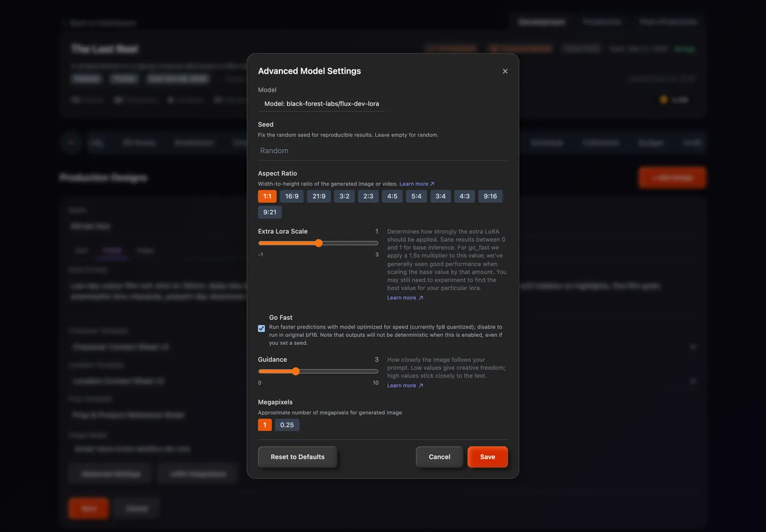The height and width of the screenshot is (532, 766).
Task: Select the 3:4 aspect ratio
Action: coord(440,196)
